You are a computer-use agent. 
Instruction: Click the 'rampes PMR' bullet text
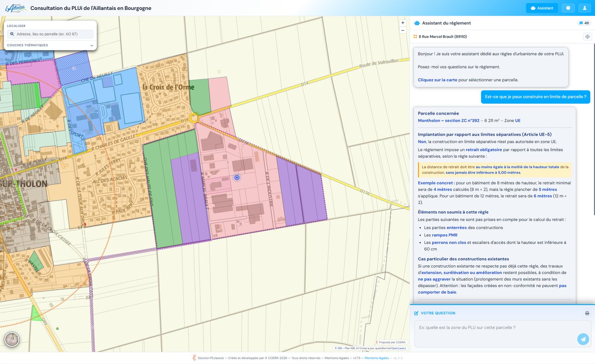445,235
